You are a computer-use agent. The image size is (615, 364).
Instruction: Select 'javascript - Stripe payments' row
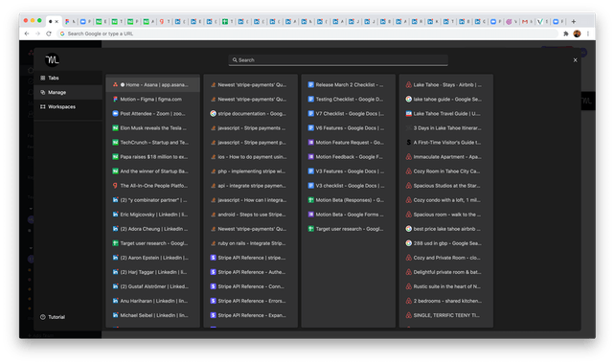[x=250, y=127]
